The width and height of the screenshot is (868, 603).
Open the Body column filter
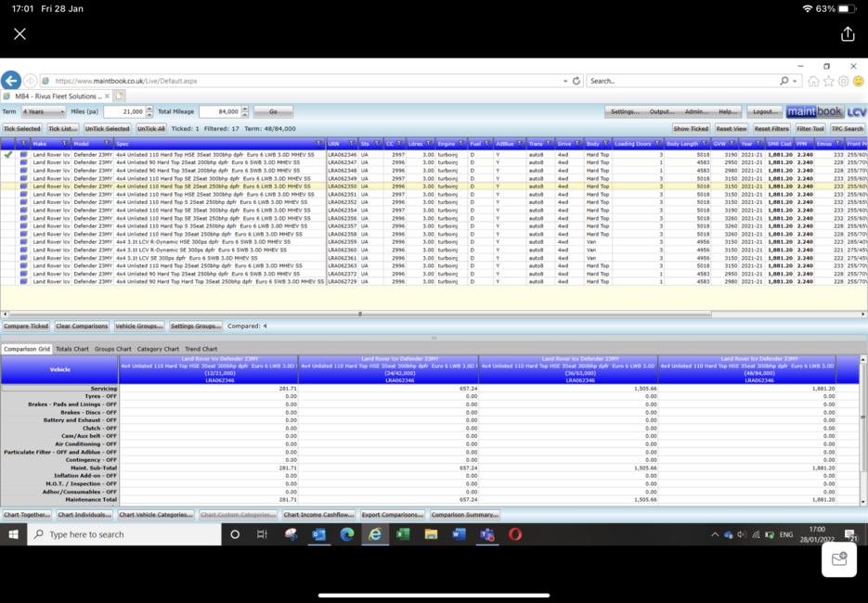605,144
